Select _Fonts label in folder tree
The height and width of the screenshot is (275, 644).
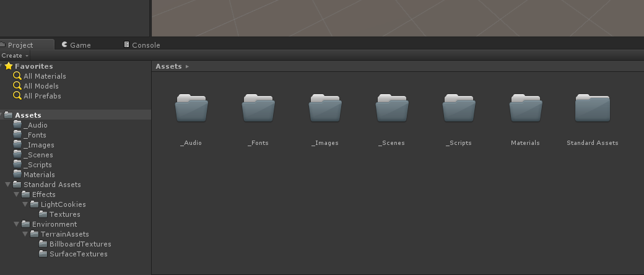(35, 135)
